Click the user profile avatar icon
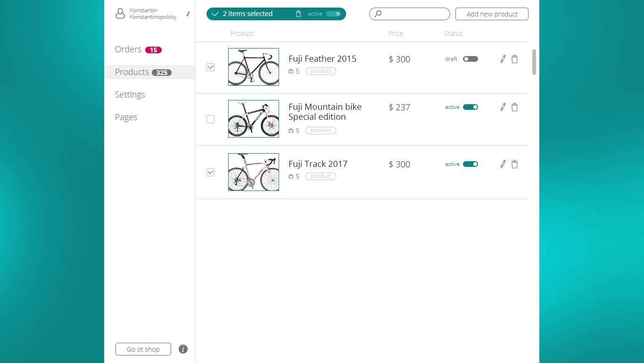644x363 pixels. (x=120, y=14)
